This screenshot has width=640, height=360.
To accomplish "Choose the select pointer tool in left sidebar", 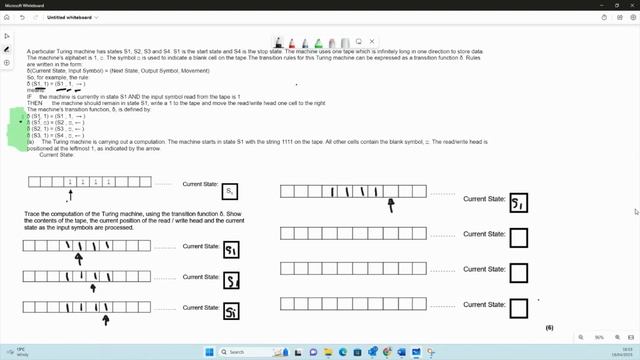I will (x=7, y=36).
